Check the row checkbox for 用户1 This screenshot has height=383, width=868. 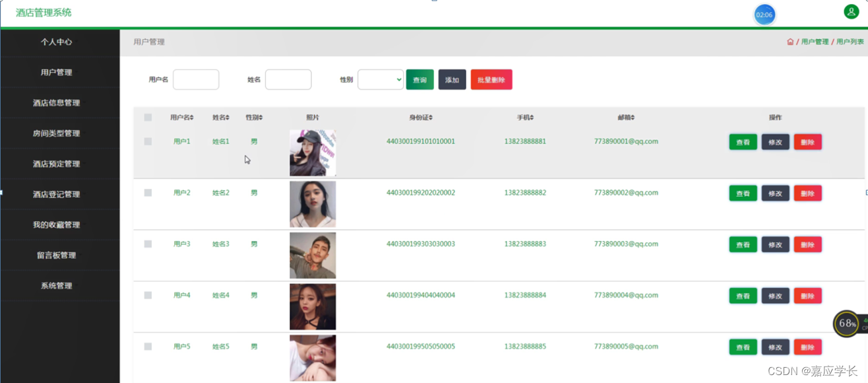(148, 141)
